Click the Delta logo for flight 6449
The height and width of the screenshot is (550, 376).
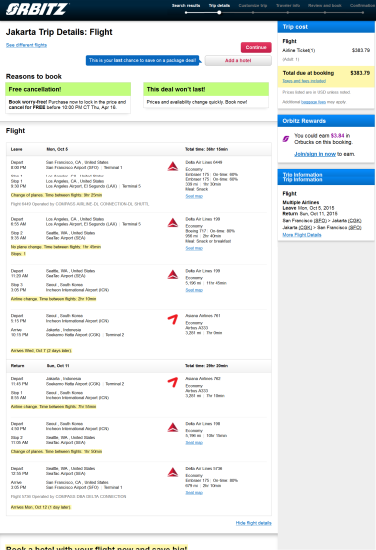pyautogui.click(x=173, y=166)
